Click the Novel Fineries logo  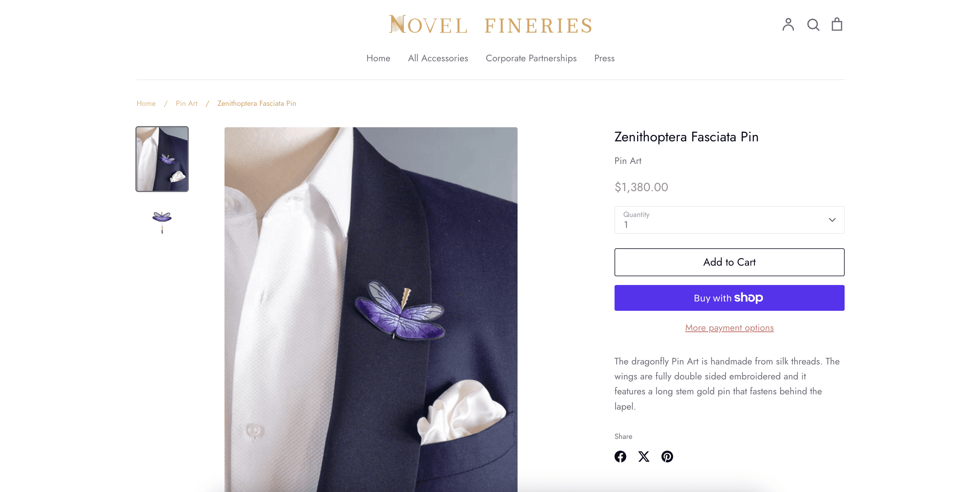coord(490,24)
